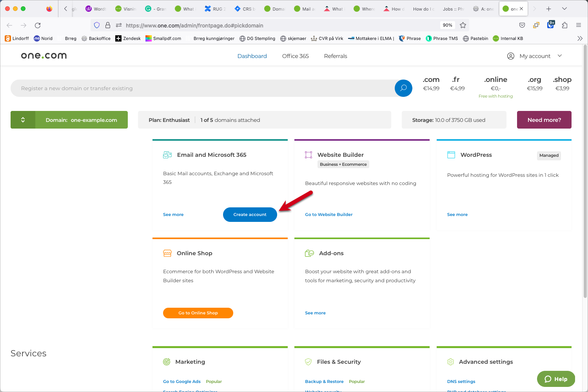
Task: Show more bookmarks with double chevron
Action: pos(580,38)
